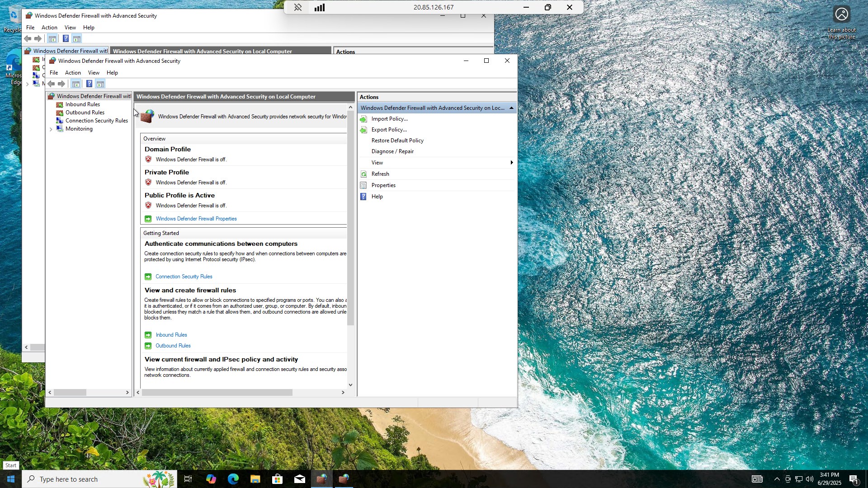868x488 pixels.
Task: Click Properties icon in Actions pane
Action: point(364,185)
